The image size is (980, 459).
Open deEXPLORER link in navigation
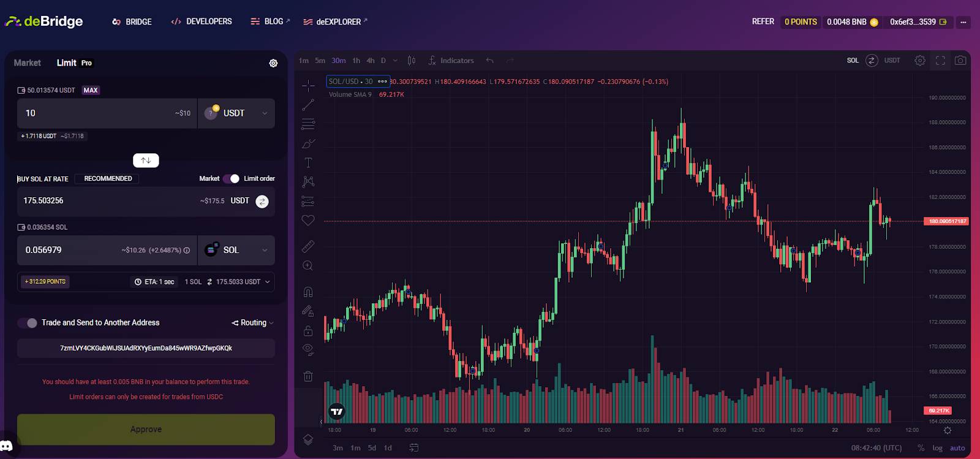coord(335,22)
